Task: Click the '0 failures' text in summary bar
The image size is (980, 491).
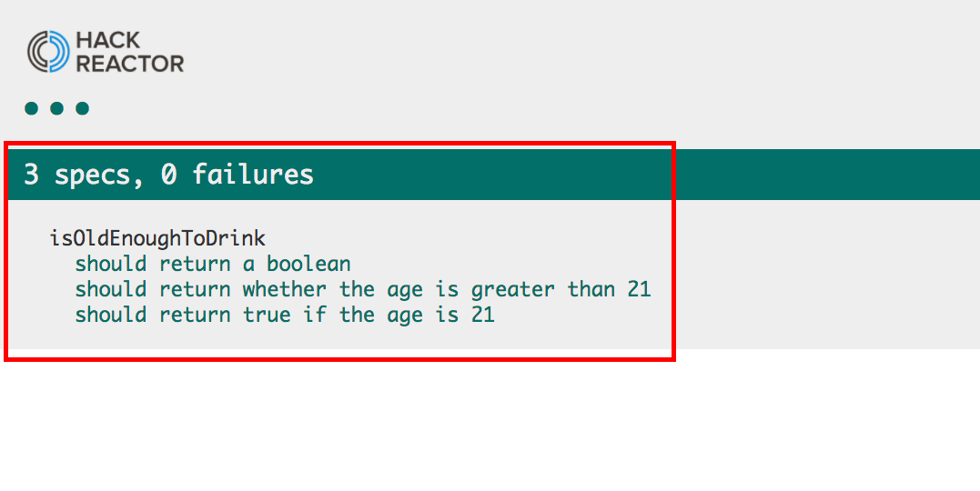Action: 237,175
